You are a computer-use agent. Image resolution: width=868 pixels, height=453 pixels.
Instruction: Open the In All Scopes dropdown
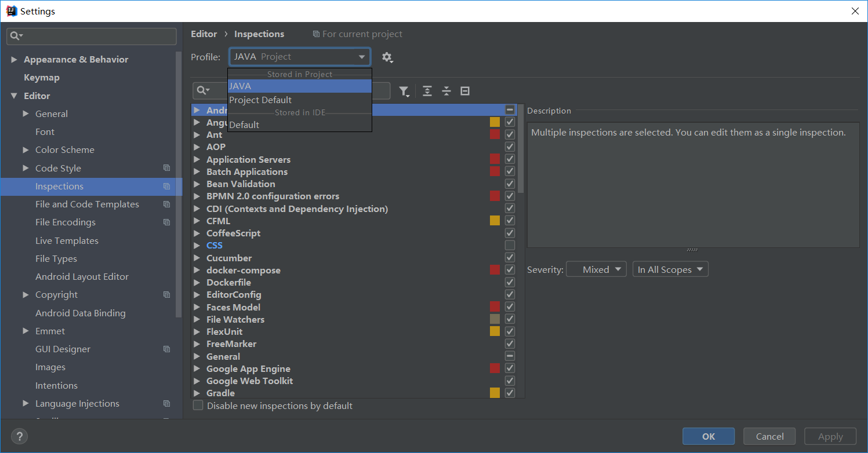point(670,269)
